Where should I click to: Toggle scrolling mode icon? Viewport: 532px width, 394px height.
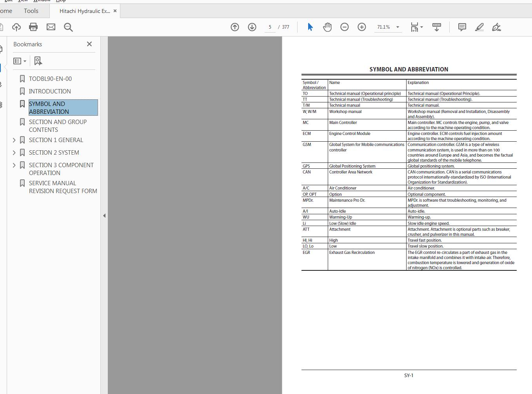(x=437, y=27)
